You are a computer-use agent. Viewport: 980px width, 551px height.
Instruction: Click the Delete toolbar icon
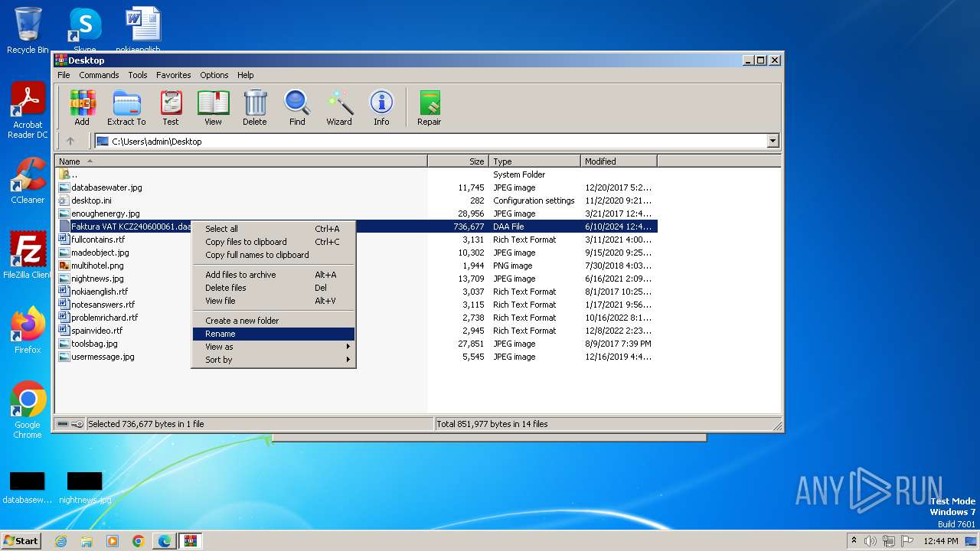point(255,107)
